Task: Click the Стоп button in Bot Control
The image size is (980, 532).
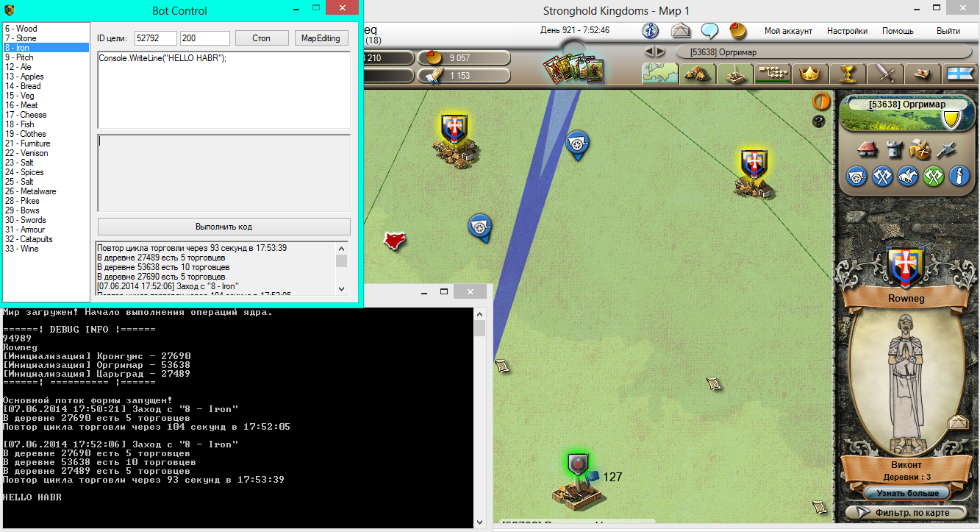Action: pos(262,38)
